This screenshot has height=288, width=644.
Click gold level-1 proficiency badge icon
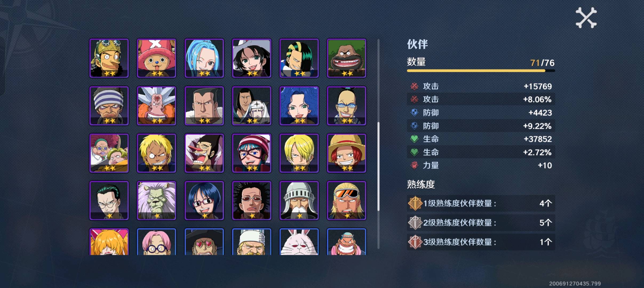click(x=415, y=203)
